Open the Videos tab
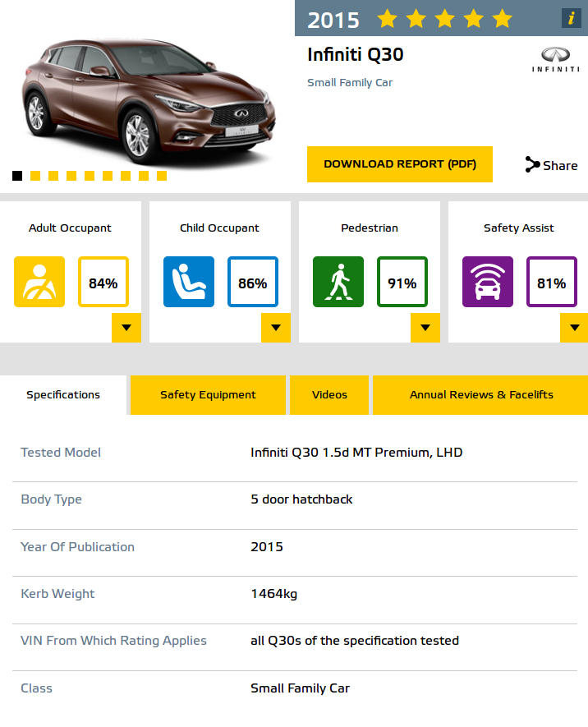Image resolution: width=588 pixels, height=727 pixels. click(329, 395)
